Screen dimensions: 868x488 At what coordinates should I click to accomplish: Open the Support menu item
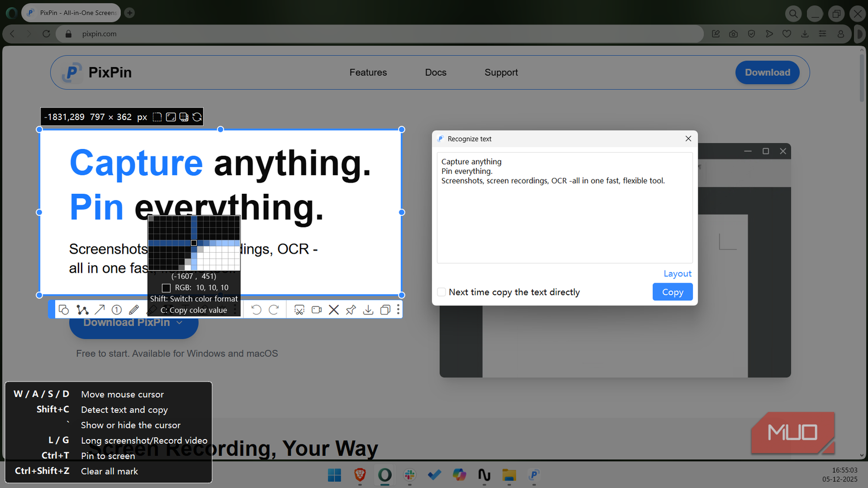tap(501, 73)
